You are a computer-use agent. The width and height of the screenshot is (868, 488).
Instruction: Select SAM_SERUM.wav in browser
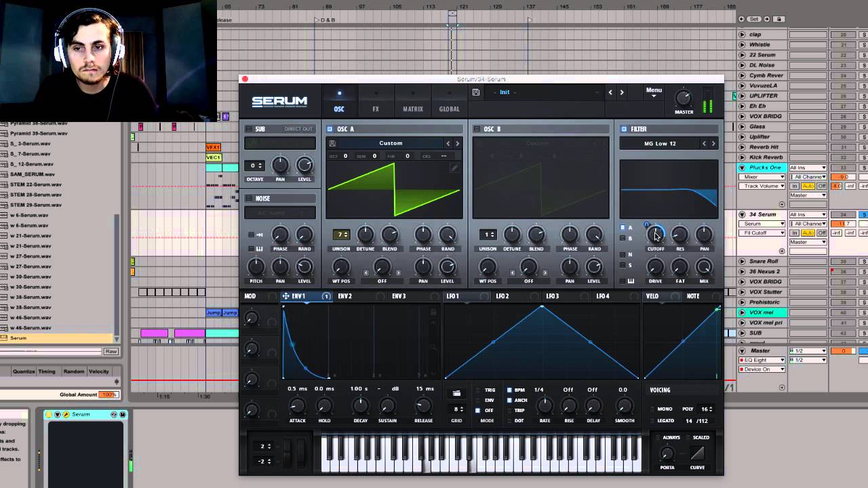[33, 174]
